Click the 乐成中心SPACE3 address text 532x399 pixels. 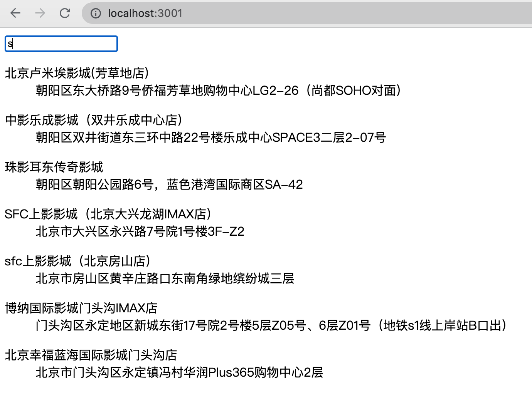pyautogui.click(x=211, y=137)
